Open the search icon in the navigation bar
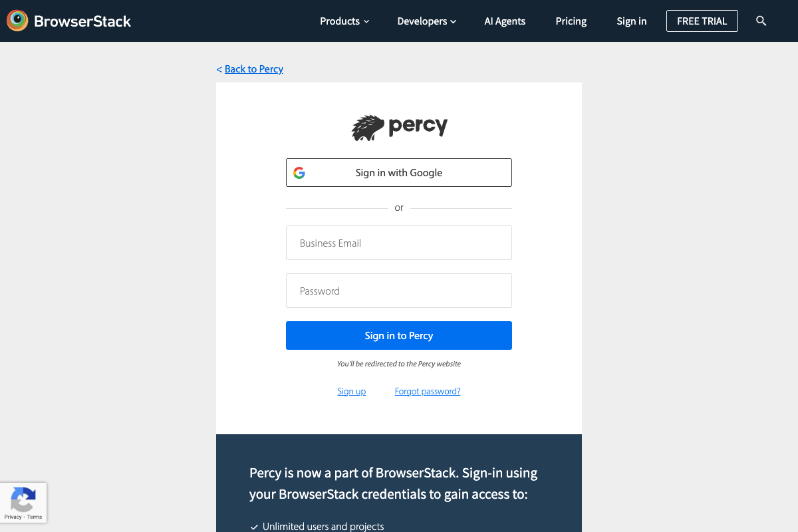Screen dimensions: 798x532 click(x=761, y=21)
